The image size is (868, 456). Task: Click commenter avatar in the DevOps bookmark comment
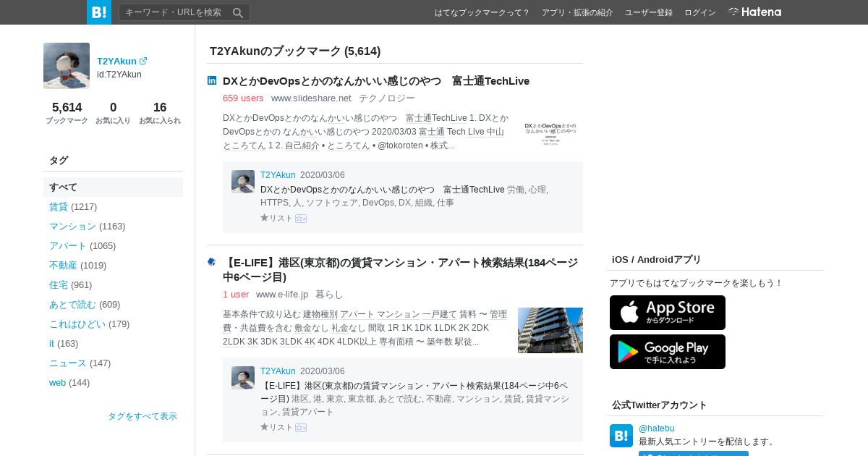[x=243, y=182]
